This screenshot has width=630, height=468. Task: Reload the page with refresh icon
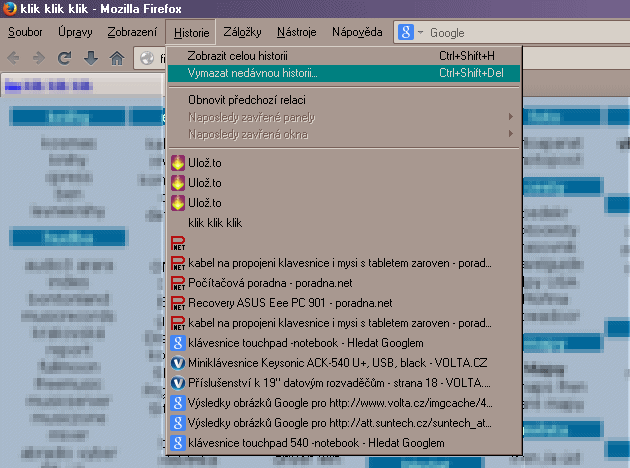point(64,58)
